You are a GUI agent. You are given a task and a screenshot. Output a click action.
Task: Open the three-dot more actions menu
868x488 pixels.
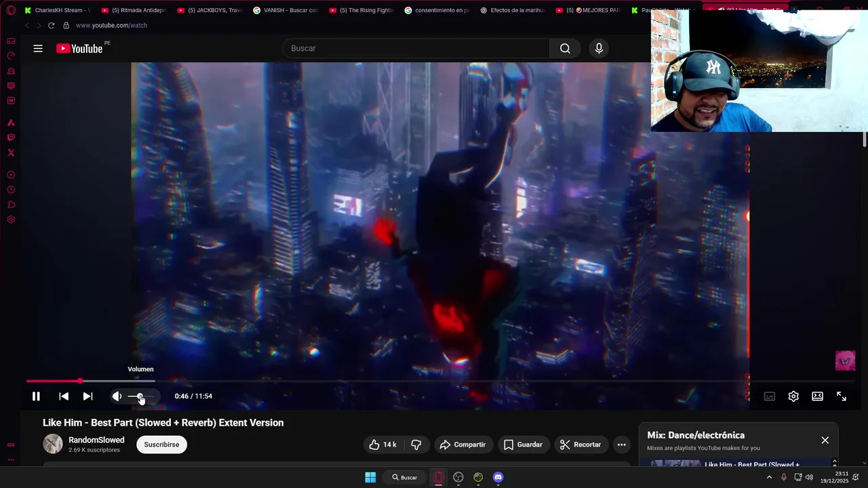tap(621, 445)
